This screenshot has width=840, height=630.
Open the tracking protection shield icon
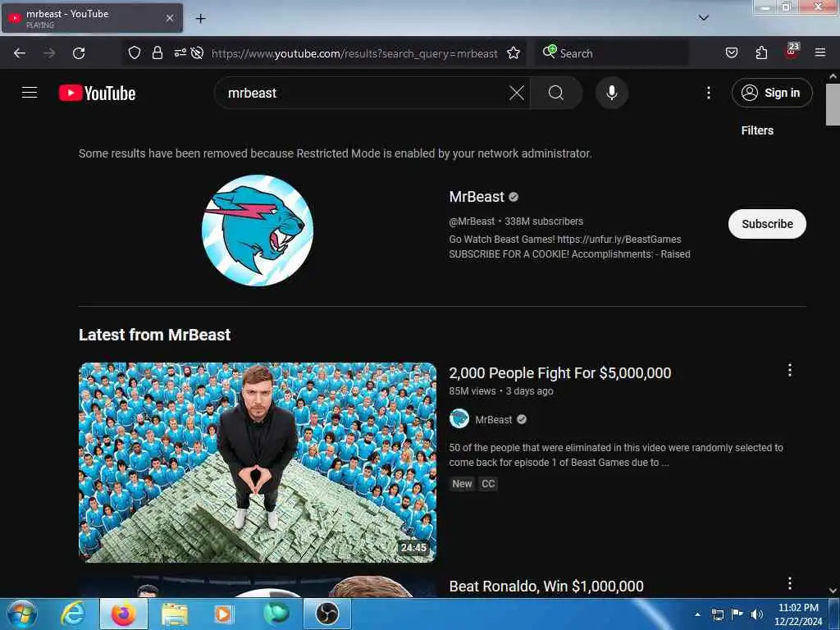[x=135, y=52]
